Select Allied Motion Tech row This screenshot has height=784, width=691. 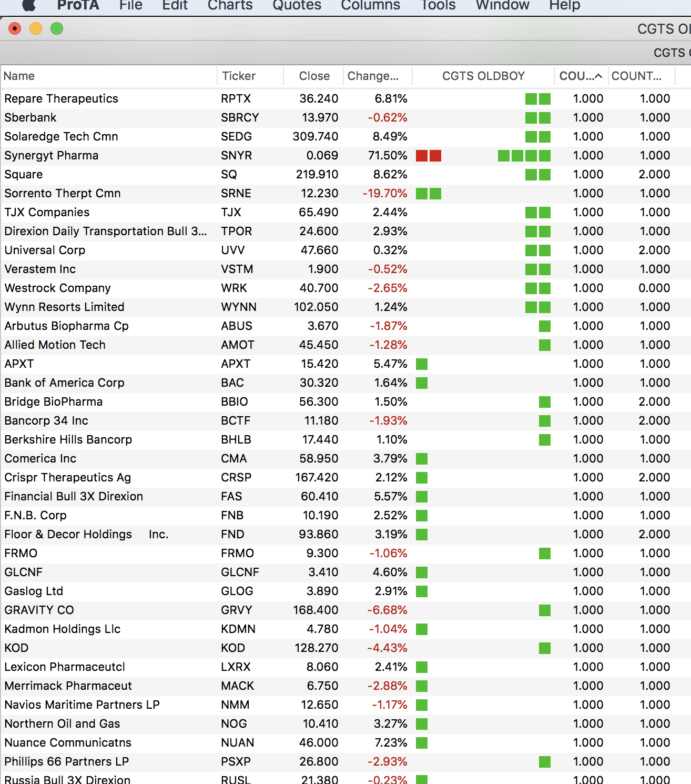[346, 345]
